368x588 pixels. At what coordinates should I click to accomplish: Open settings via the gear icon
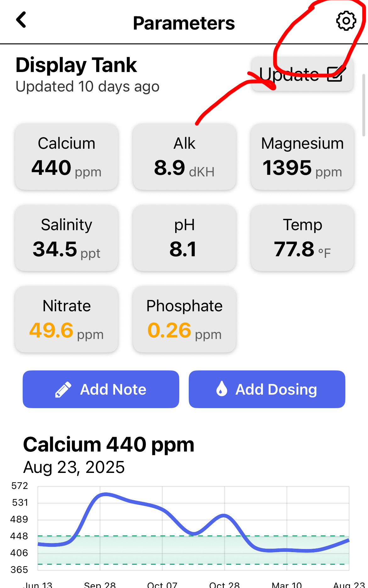coord(346,21)
